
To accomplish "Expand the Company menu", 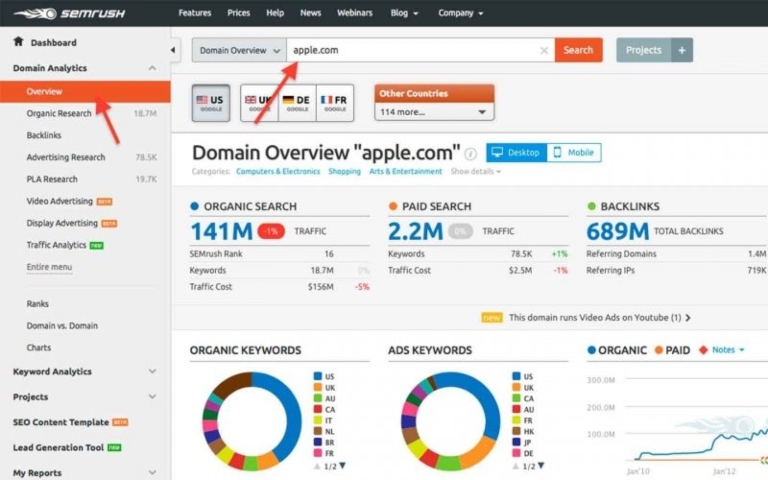I will pyautogui.click(x=460, y=13).
